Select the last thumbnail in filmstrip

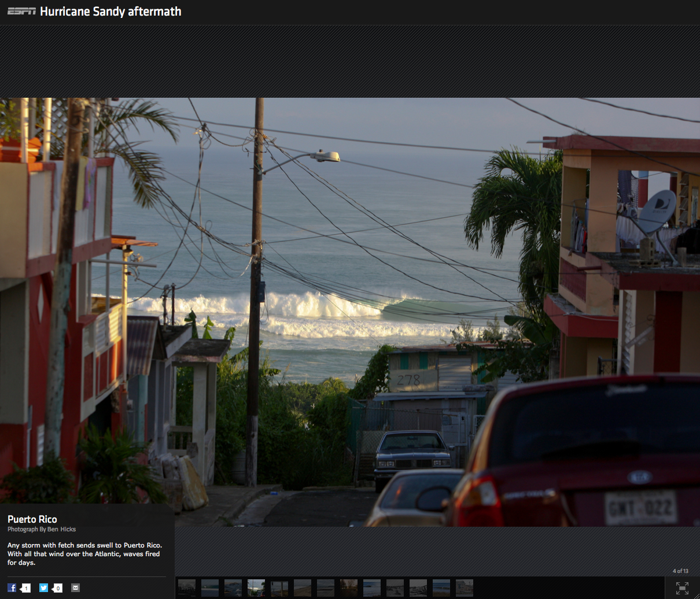465,588
